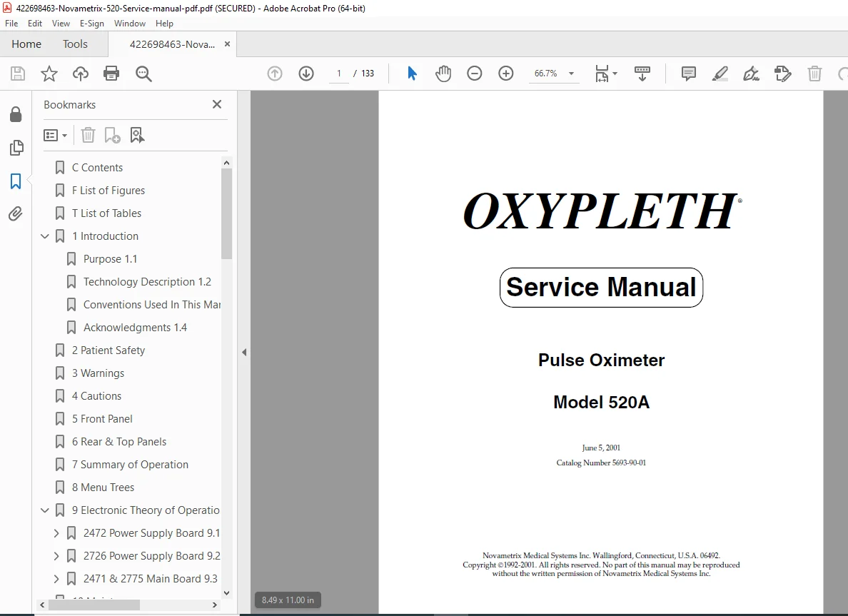Open the Attachments paperclip panel icon

[x=16, y=214]
